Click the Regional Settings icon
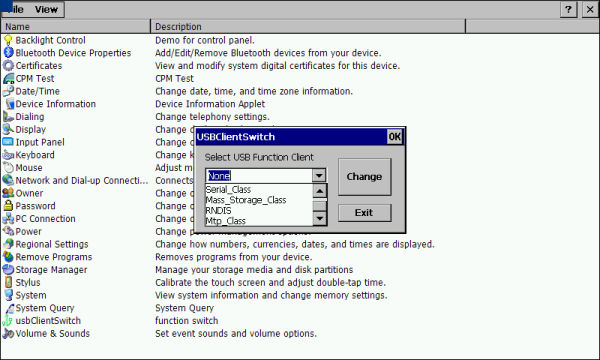Viewport: 600px width, 360px height. 8,244
